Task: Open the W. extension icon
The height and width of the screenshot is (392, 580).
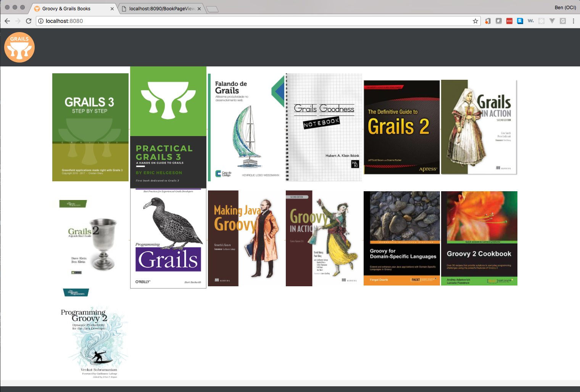Action: click(530, 21)
